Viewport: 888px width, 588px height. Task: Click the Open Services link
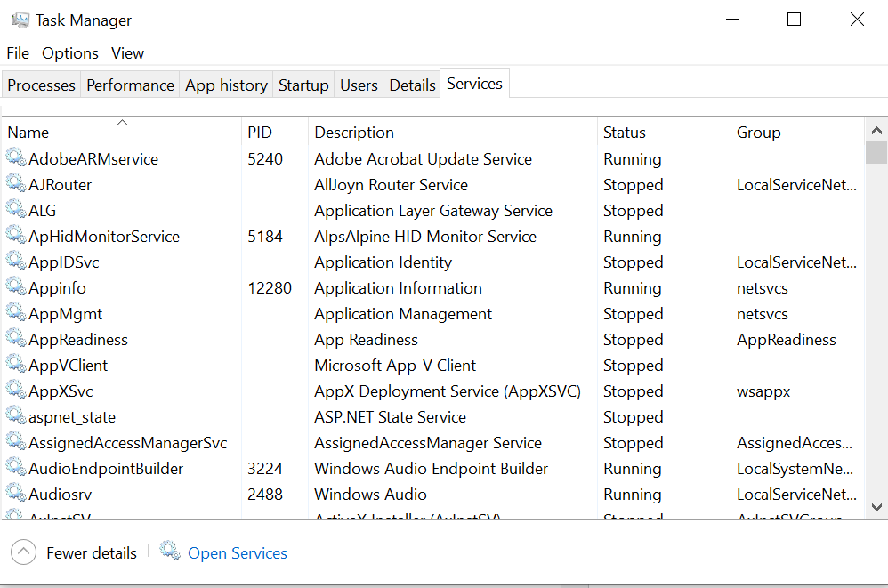click(x=237, y=552)
